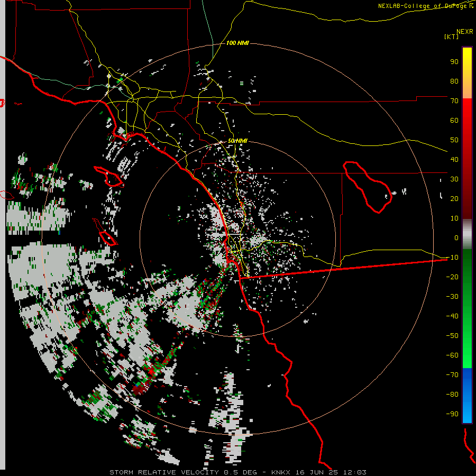Select the -70 knot scale label
This screenshot has height=476, width=476.
(452, 375)
